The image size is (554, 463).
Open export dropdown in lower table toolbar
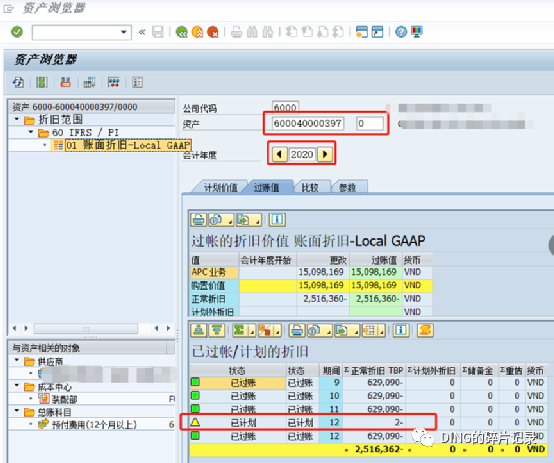point(347,330)
